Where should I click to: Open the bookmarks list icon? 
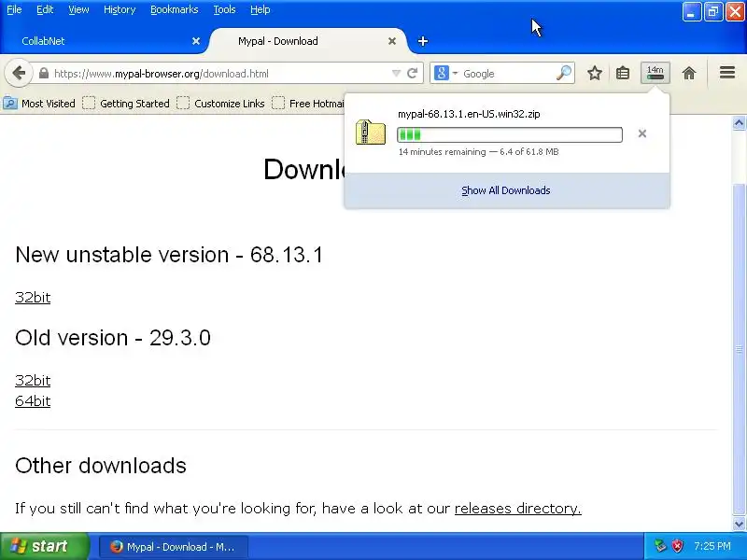coord(623,74)
